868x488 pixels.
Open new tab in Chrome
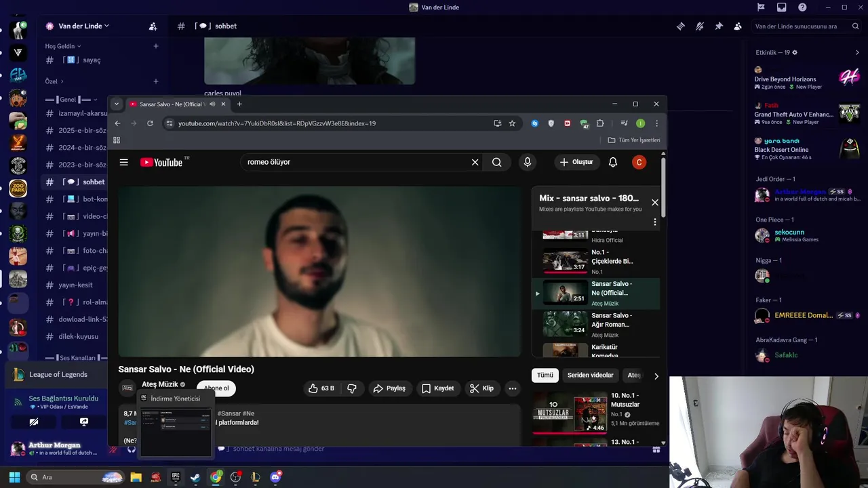click(239, 104)
